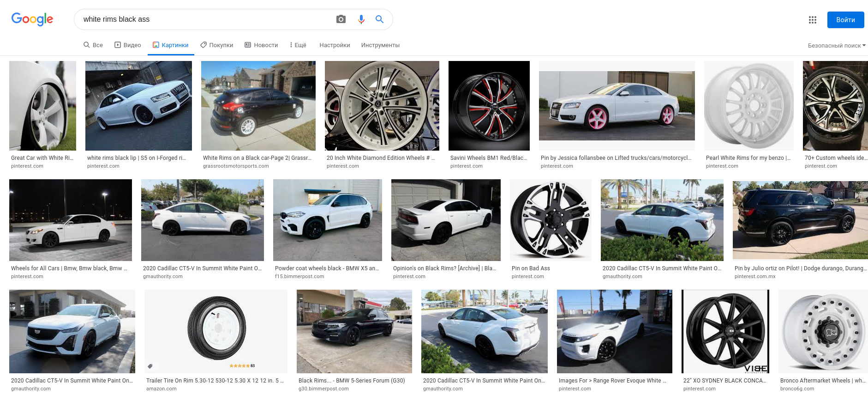868x395 pixels.
Task: Click grassrootsmotorsports.com source link
Action: pos(236,166)
